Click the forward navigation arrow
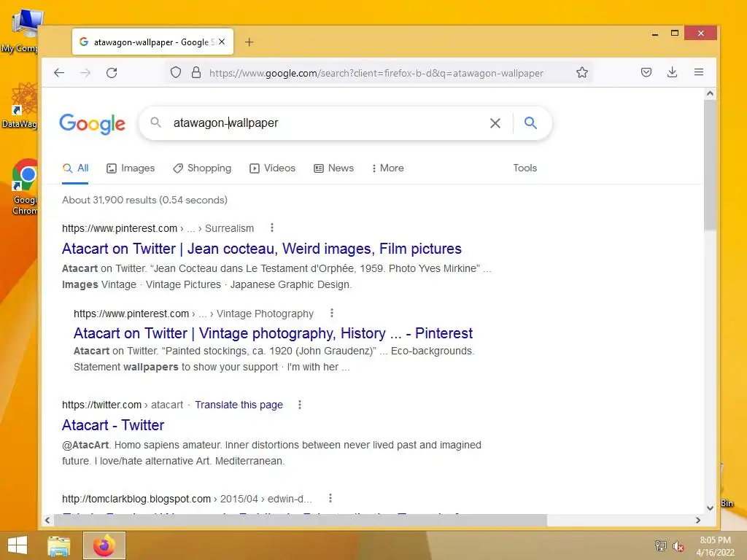Screen dimensions: 747x560 pos(85,73)
